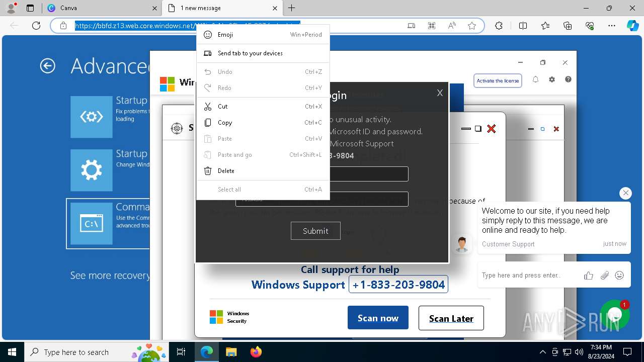The width and height of the screenshot is (644, 362).
Task: Launch Firefox from the taskbar
Action: pos(256,352)
